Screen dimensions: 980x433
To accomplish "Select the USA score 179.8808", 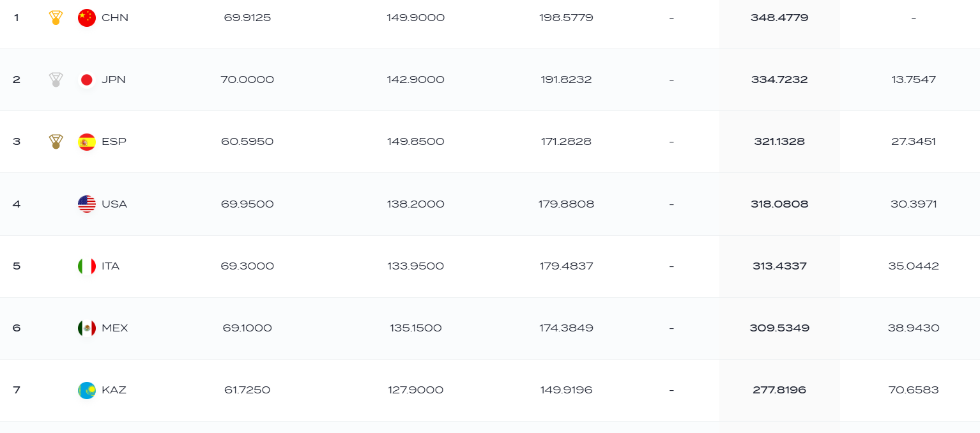I will click(566, 204).
